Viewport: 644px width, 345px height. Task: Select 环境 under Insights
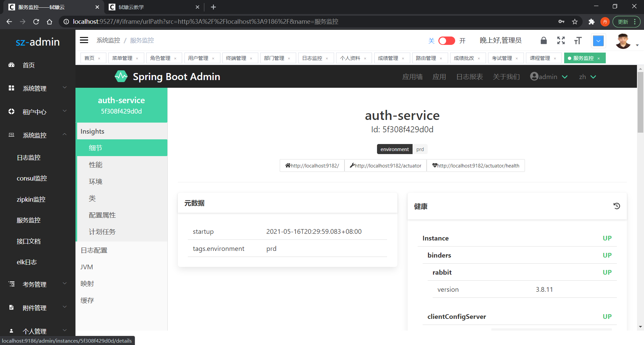122,182
